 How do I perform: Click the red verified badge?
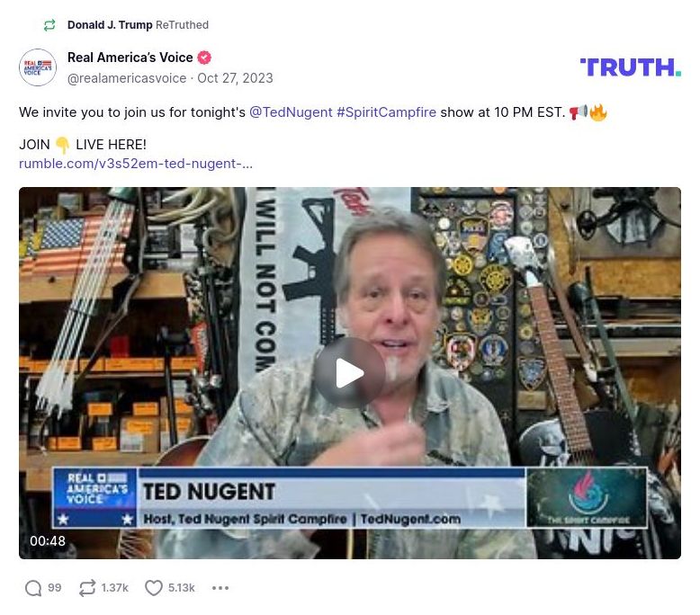coord(204,58)
